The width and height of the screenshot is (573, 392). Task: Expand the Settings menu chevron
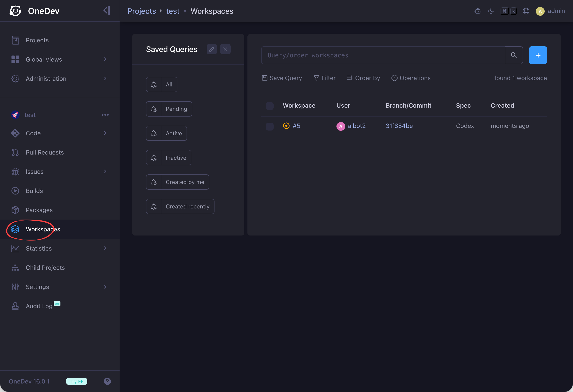click(105, 287)
